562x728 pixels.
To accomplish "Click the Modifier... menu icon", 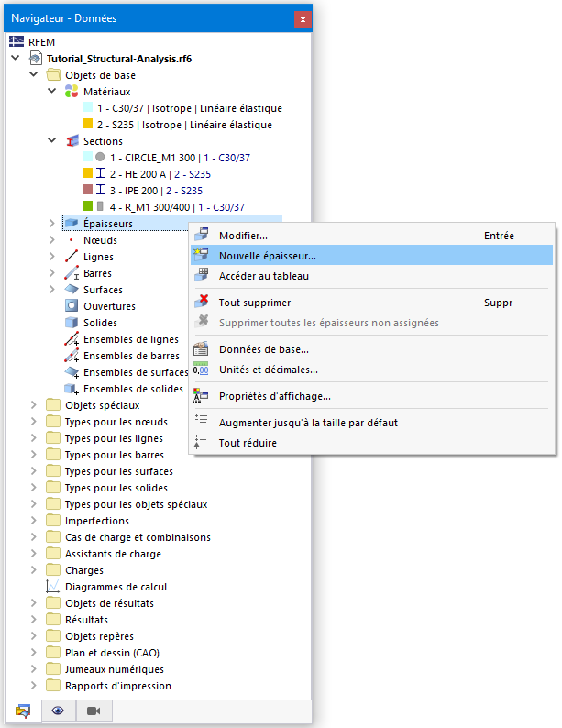I will tap(201, 234).
